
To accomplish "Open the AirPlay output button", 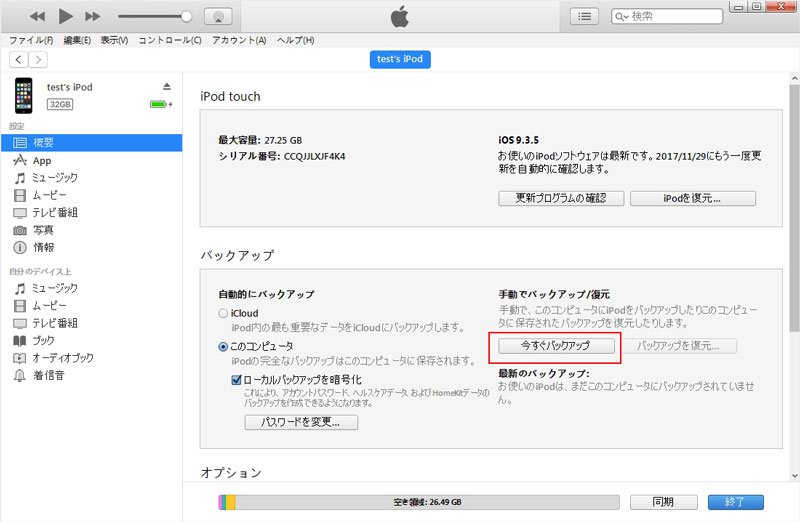I will click(x=218, y=16).
